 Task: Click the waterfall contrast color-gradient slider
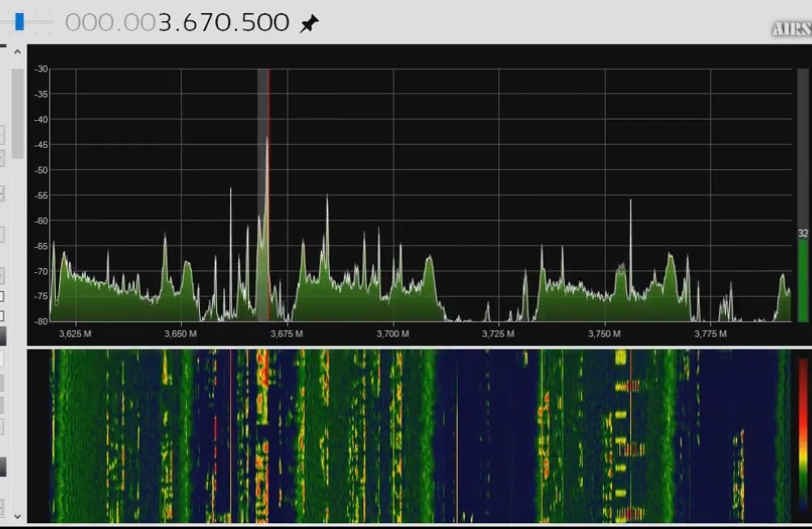pos(803,435)
